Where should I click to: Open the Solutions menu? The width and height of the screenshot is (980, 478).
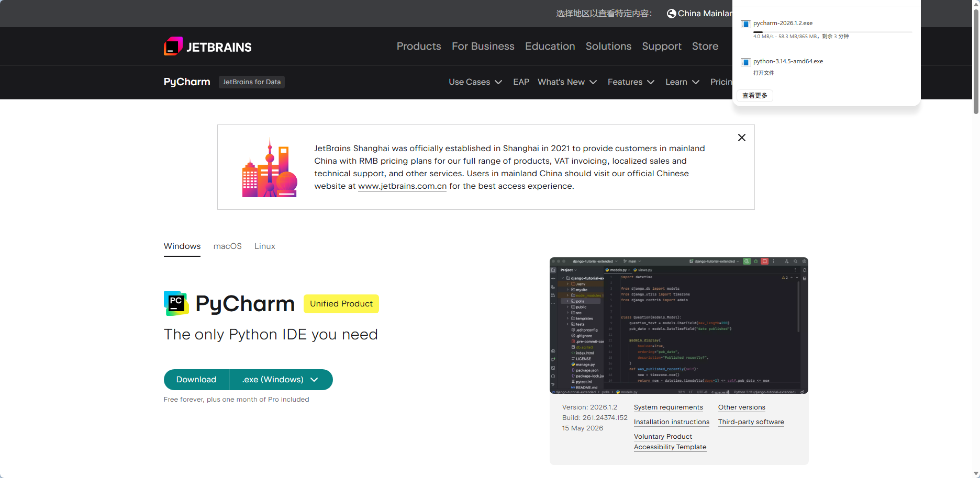(609, 46)
